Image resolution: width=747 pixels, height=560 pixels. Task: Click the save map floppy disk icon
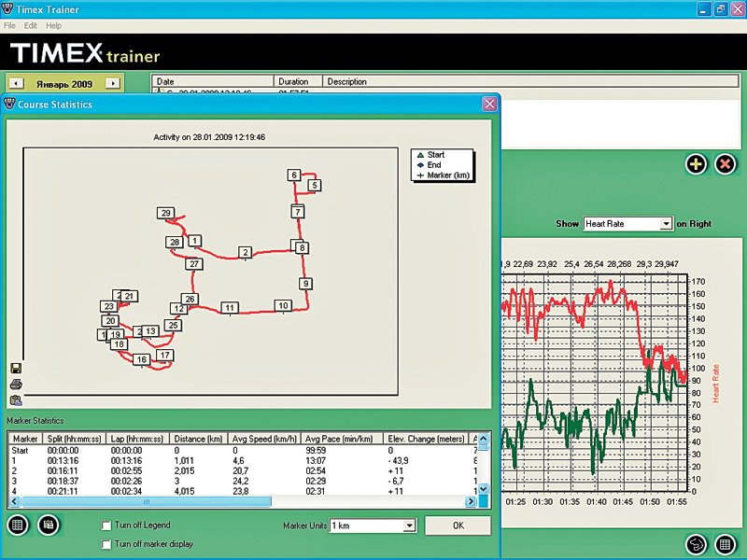point(16,368)
